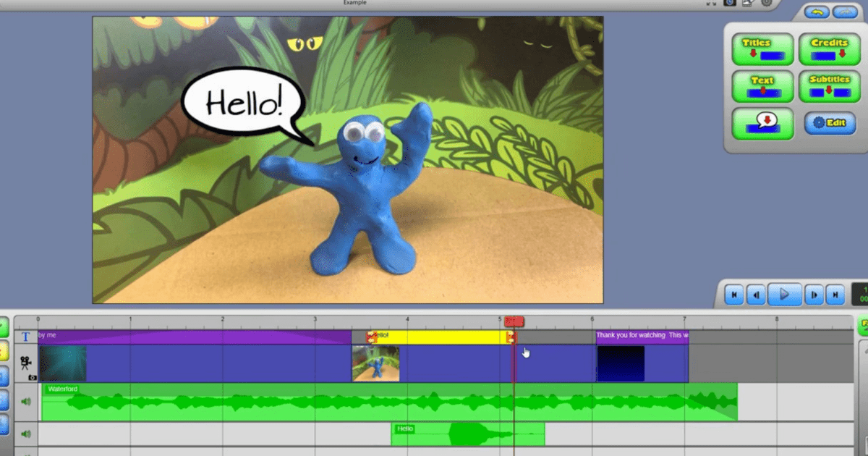Open the settings gear at top
The height and width of the screenshot is (456, 868).
767,3
